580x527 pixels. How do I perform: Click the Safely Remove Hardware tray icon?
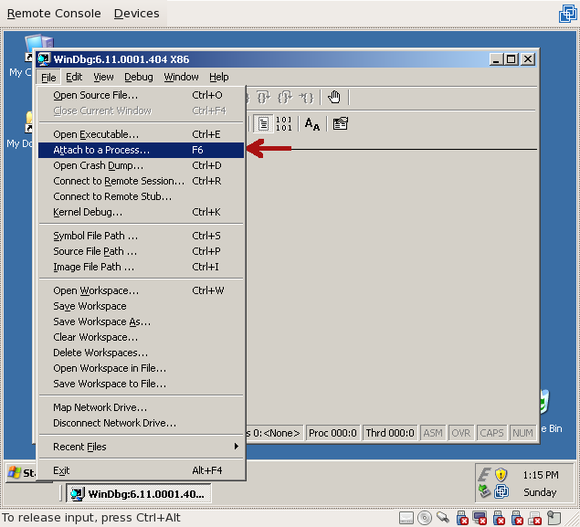tap(484, 491)
